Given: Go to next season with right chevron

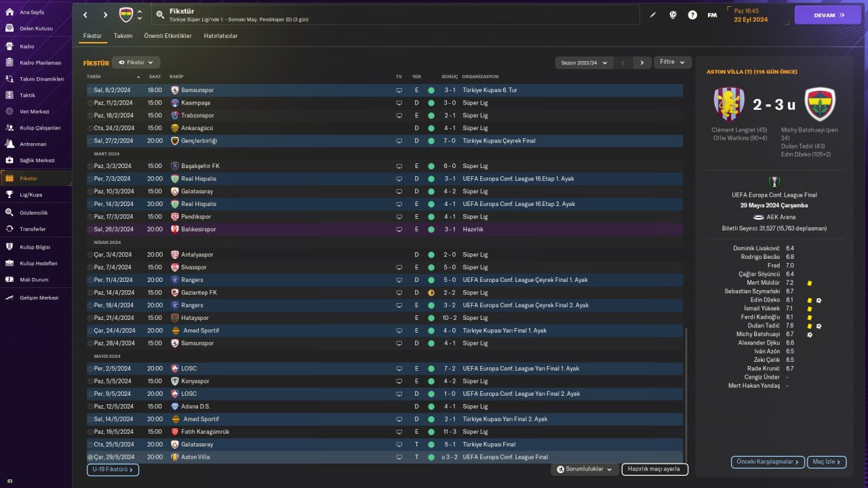Looking at the screenshot, I should click(x=642, y=62).
